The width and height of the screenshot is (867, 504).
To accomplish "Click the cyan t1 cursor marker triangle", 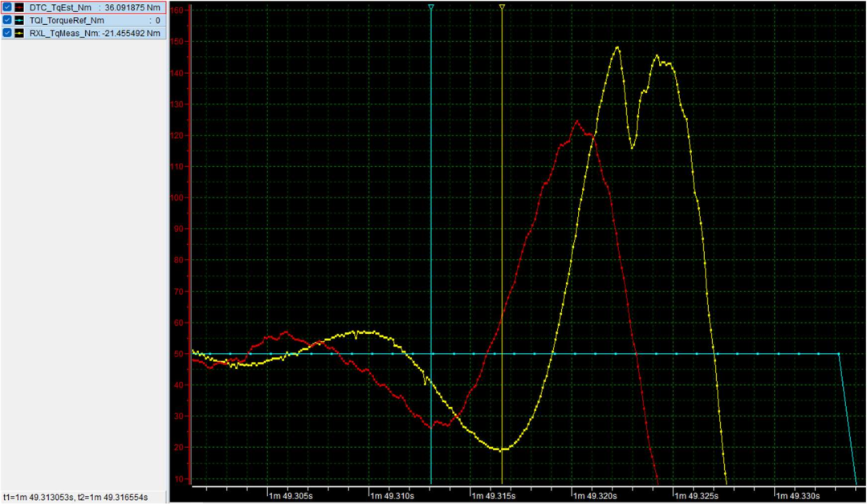I will point(431,7).
